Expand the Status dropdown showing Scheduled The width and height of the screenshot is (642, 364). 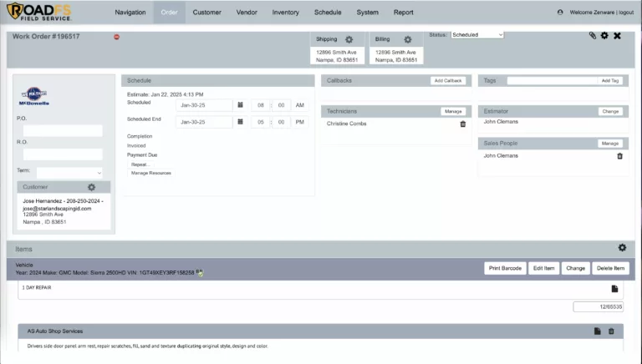coord(477,35)
